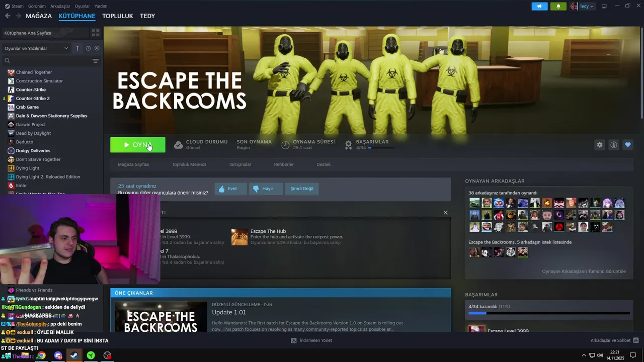Go back with the left arrow
Viewport: 644px width, 362px height.
pos(8,16)
